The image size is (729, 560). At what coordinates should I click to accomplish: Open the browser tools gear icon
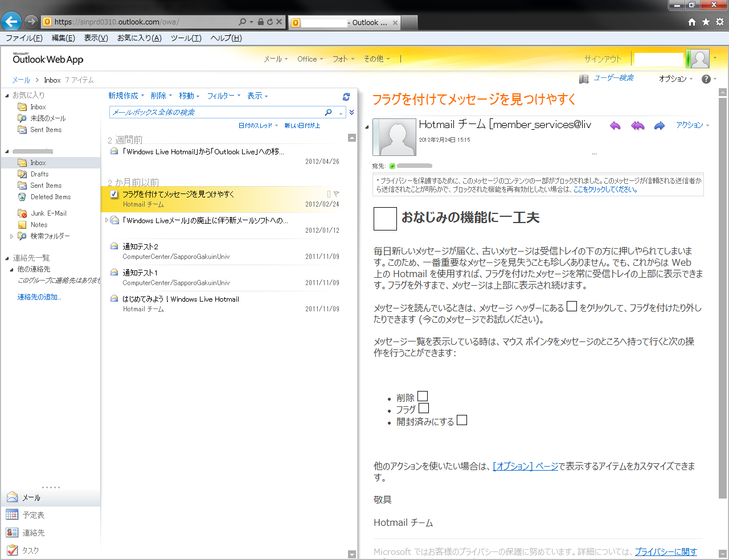720,22
